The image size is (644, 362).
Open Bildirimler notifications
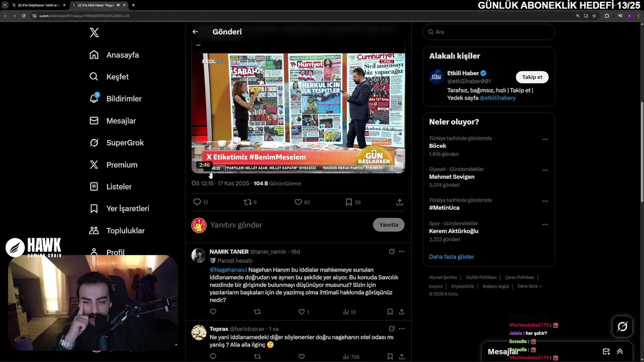pos(116,99)
